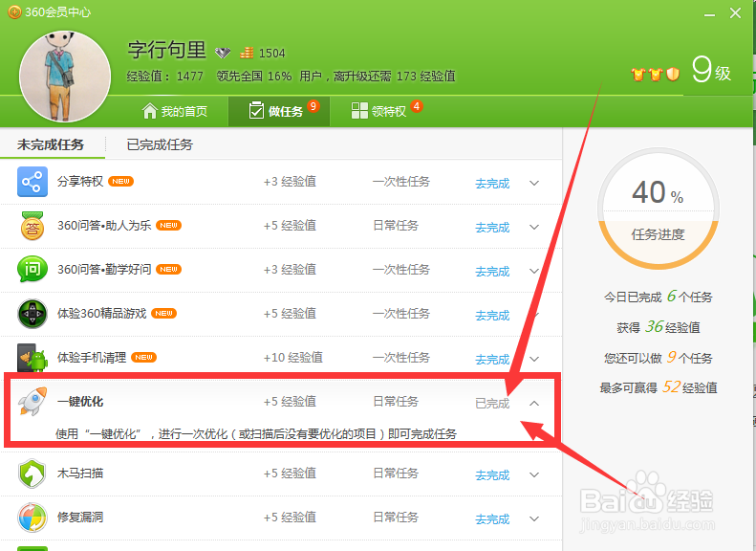The image size is (756, 551).
Task: Click the 360会员中心 title coin icon
Action: point(14,12)
